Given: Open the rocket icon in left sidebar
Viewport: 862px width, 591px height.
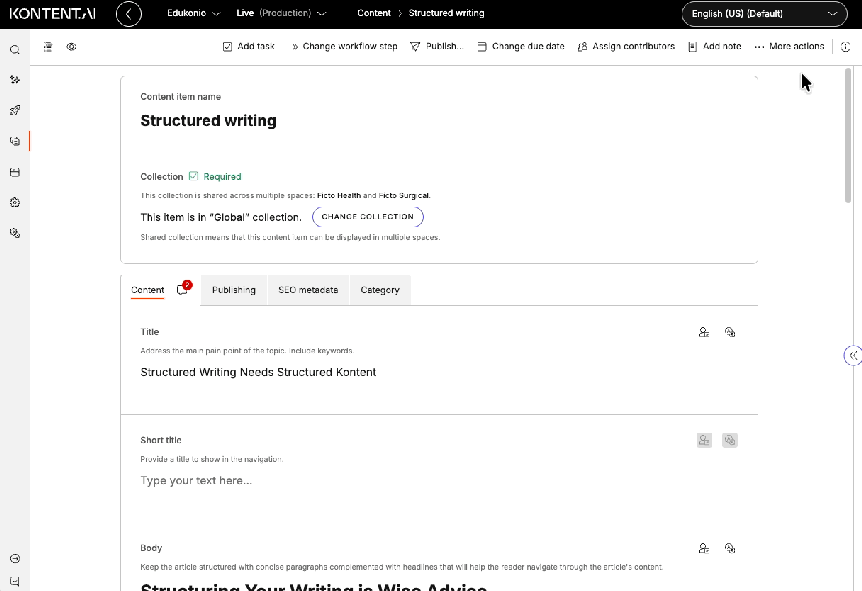Looking at the screenshot, I should (15, 111).
